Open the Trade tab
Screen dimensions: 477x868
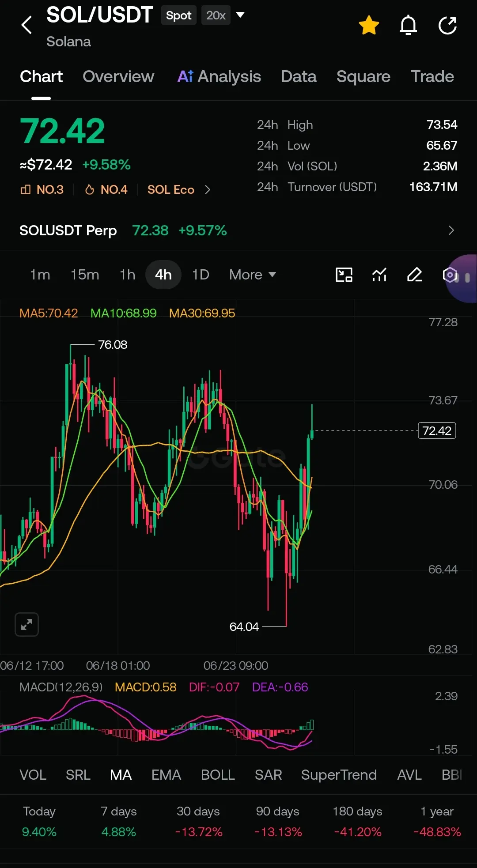pyautogui.click(x=432, y=77)
